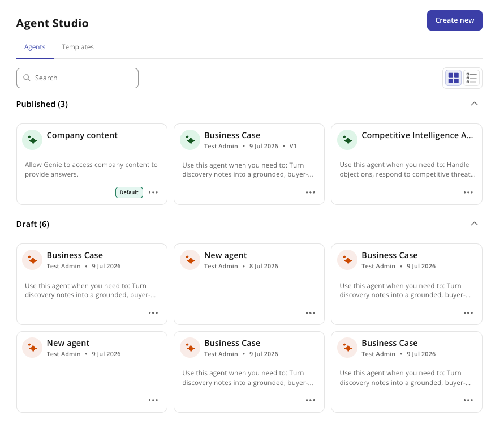Click the green sparkle icon of Company content
The image size is (504, 424).
pyautogui.click(x=32, y=140)
